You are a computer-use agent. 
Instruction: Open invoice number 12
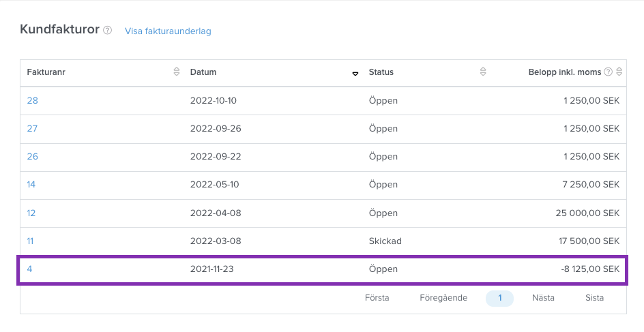[x=31, y=213]
